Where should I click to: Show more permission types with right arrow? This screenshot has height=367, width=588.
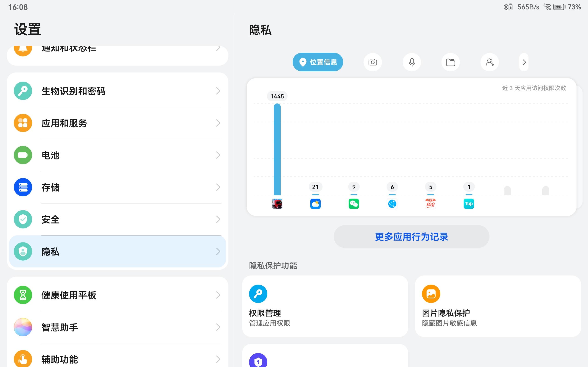524,62
